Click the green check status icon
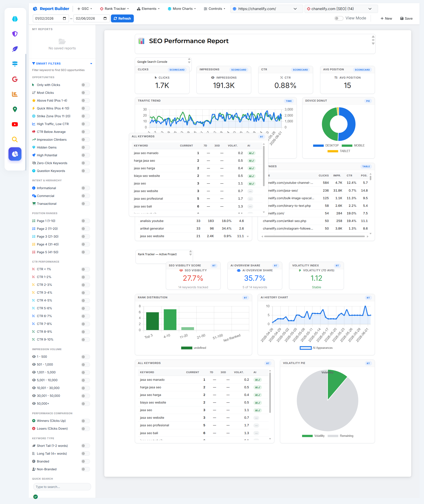 [36, 497]
